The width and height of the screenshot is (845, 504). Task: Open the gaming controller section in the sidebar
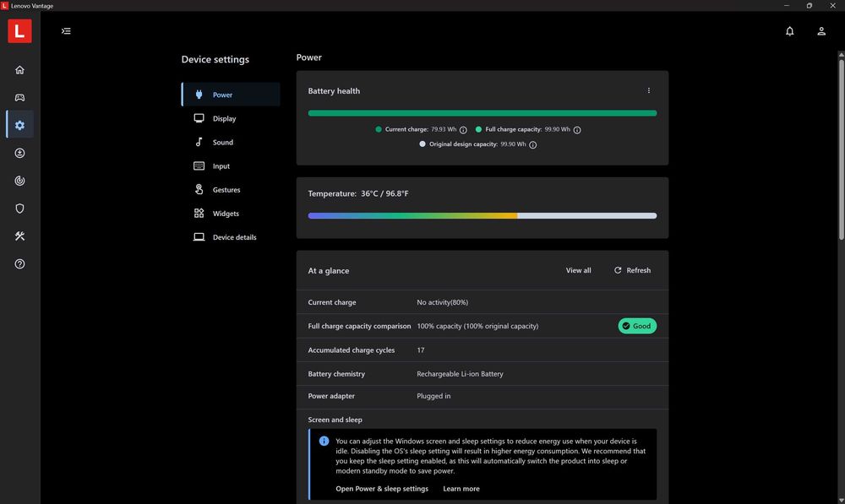(20, 97)
